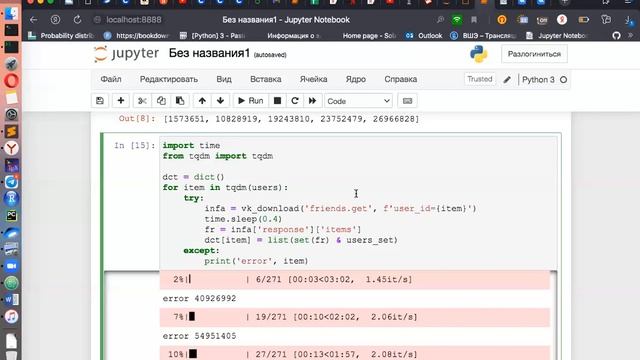Image resolution: width=640 pixels, height=360 pixels.
Task: Open Opera from the dock
Action: [11, 81]
